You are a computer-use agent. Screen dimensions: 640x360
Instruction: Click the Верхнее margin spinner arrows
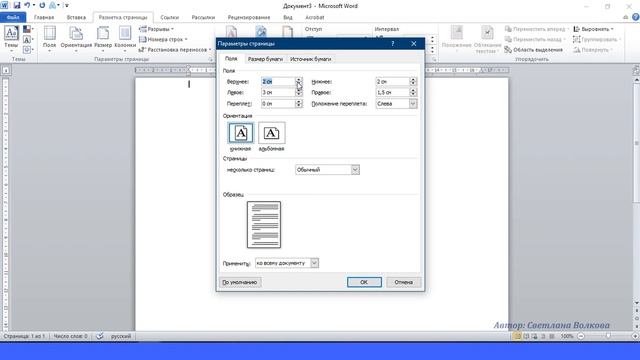tap(299, 82)
